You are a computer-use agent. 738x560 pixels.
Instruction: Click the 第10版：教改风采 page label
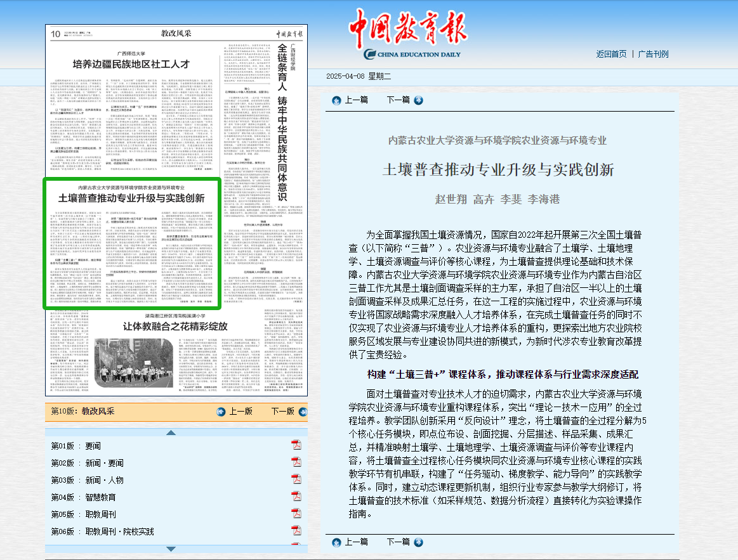tap(83, 412)
